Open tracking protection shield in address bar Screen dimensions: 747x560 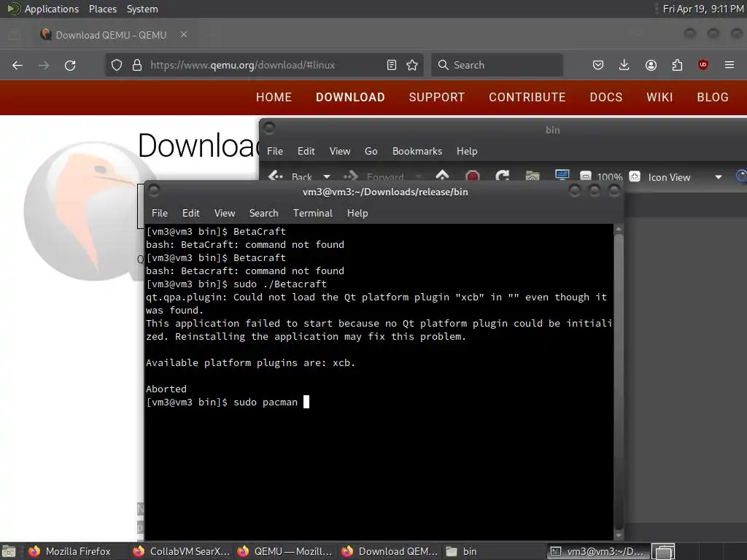tap(117, 65)
